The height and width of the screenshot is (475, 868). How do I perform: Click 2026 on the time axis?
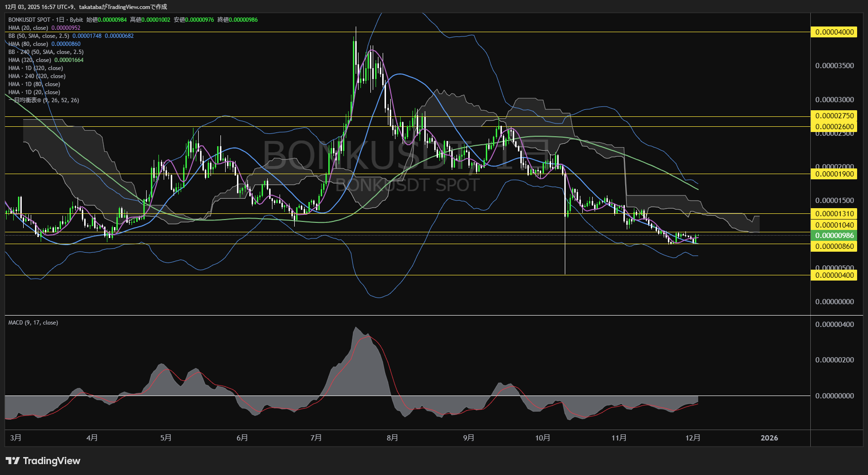click(769, 438)
